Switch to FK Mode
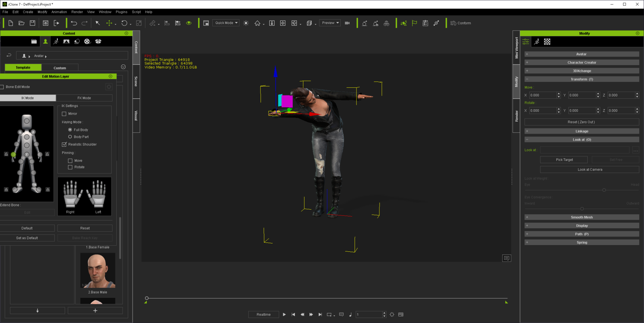The height and width of the screenshot is (323, 644). coord(84,98)
